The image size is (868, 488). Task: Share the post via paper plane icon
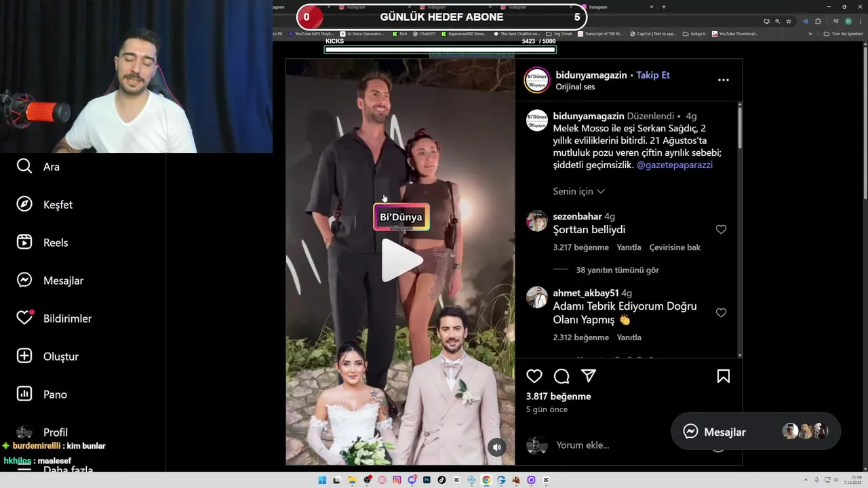click(589, 376)
